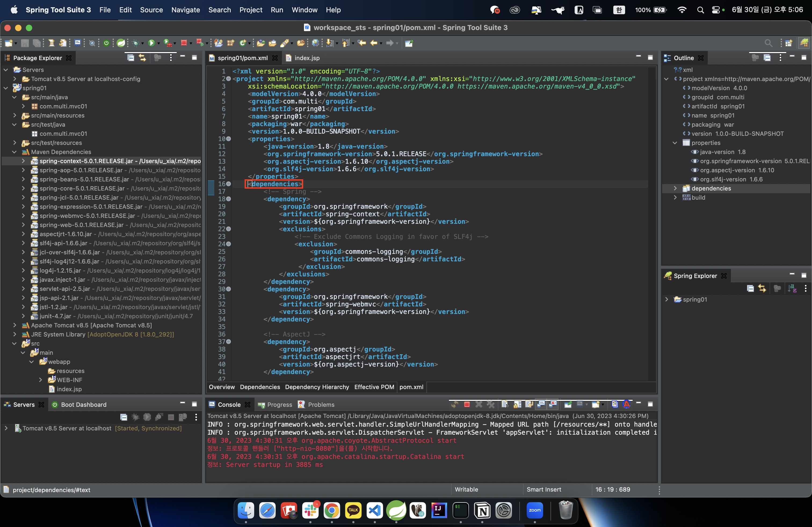Toggle Scroll Lock in the Console toolbar
The width and height of the screenshot is (812, 527).
pos(517,405)
